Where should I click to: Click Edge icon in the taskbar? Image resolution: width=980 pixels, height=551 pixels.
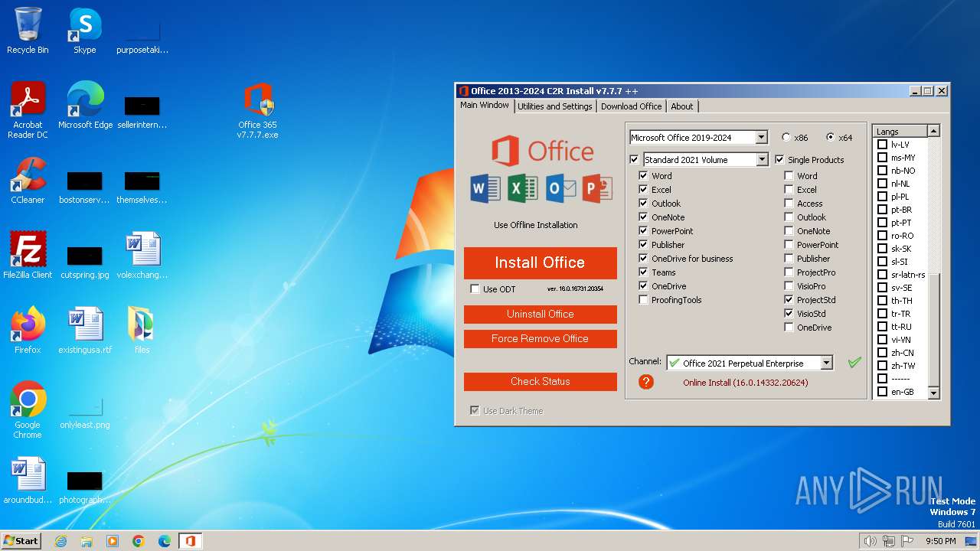click(165, 541)
